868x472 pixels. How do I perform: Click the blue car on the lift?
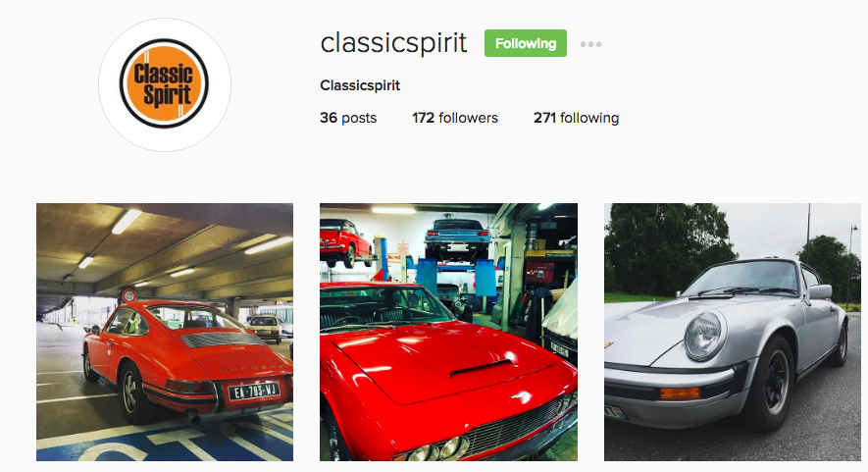[x=457, y=236]
